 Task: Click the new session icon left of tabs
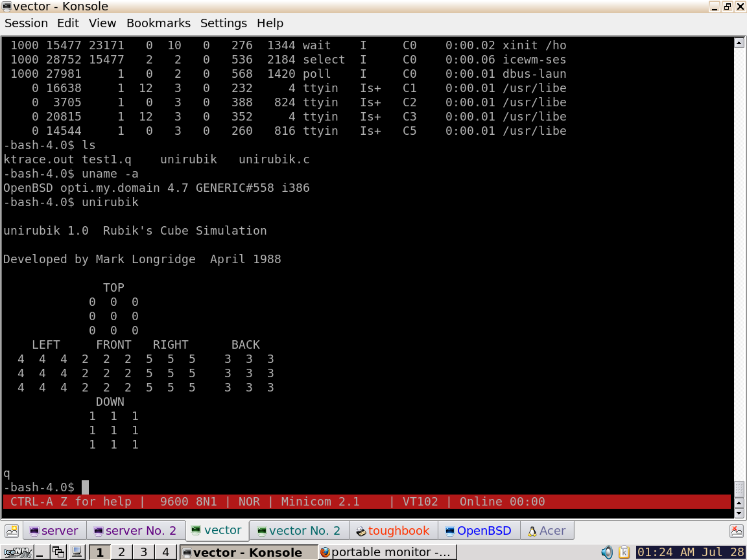10,531
